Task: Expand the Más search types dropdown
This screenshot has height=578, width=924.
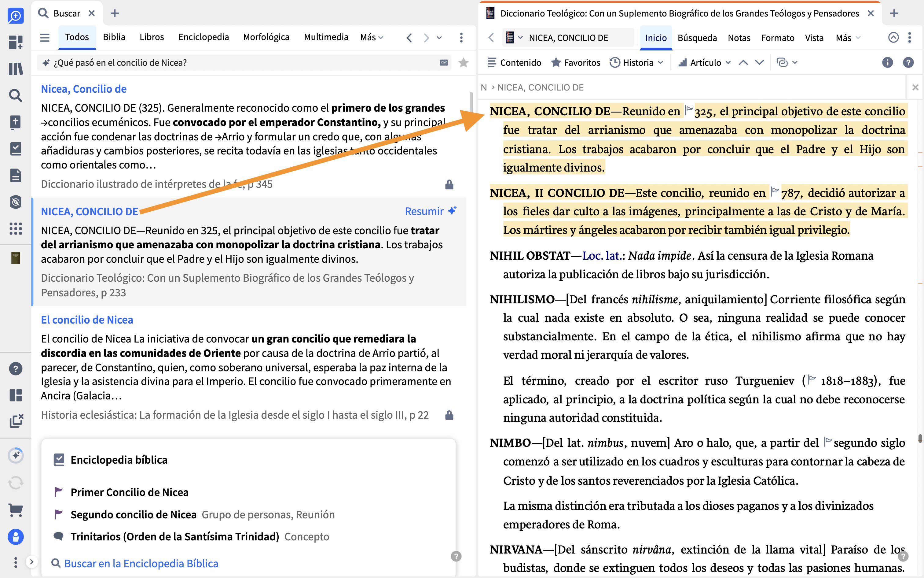Action: [x=372, y=37]
